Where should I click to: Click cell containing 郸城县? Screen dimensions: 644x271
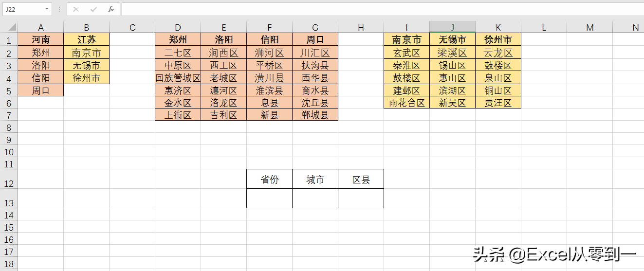tap(315, 115)
